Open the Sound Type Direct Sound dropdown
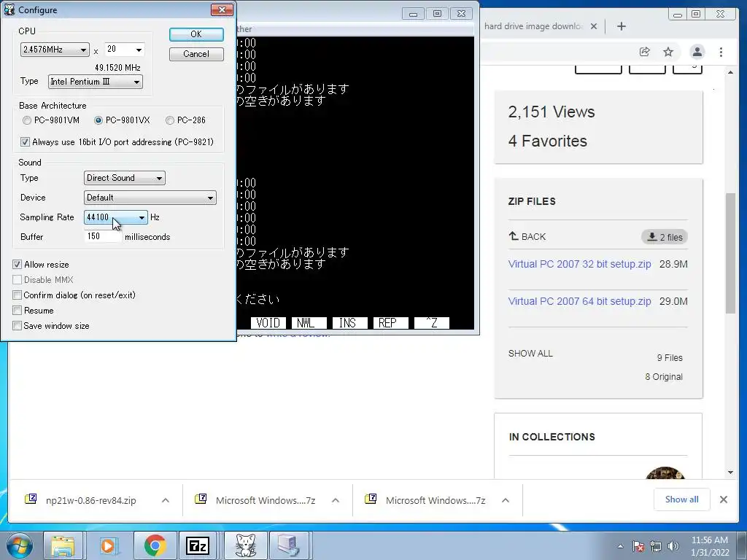 click(x=124, y=178)
